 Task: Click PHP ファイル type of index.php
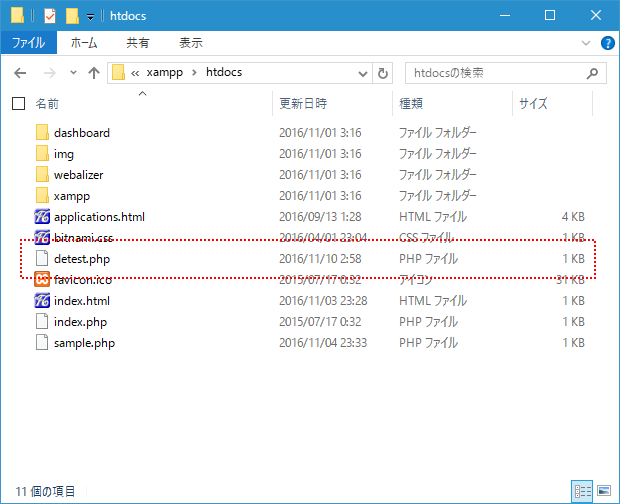click(428, 322)
